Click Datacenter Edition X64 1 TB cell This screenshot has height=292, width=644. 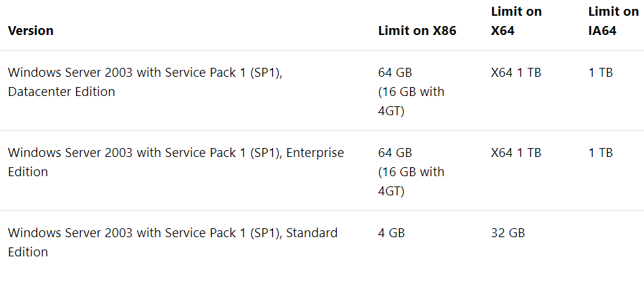coord(516,73)
